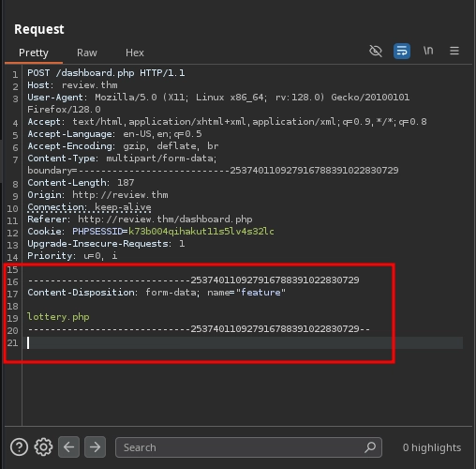Screen dimensions: 476x469
Task: Go to previous search match arrow
Action: pos(68,446)
